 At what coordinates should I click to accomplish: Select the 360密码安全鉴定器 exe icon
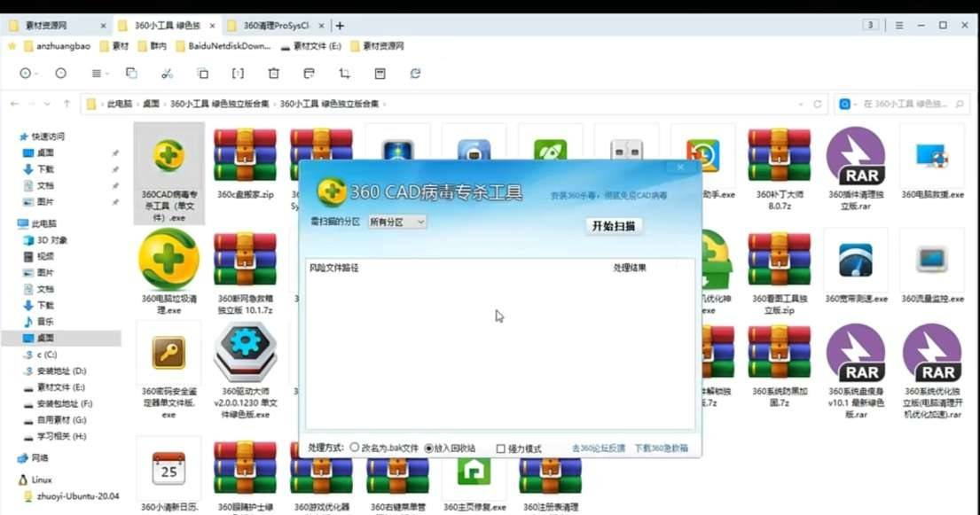click(169, 371)
